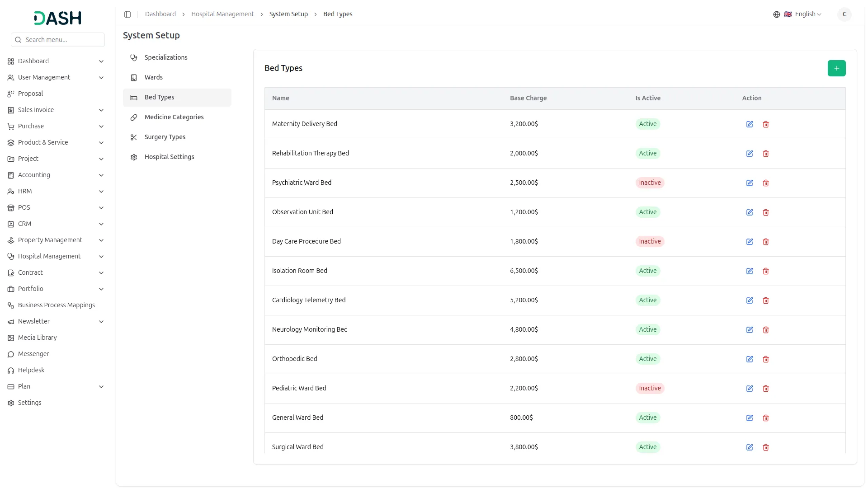Click the globe language icon
The width and height of the screenshot is (868, 488).
(x=776, y=14)
